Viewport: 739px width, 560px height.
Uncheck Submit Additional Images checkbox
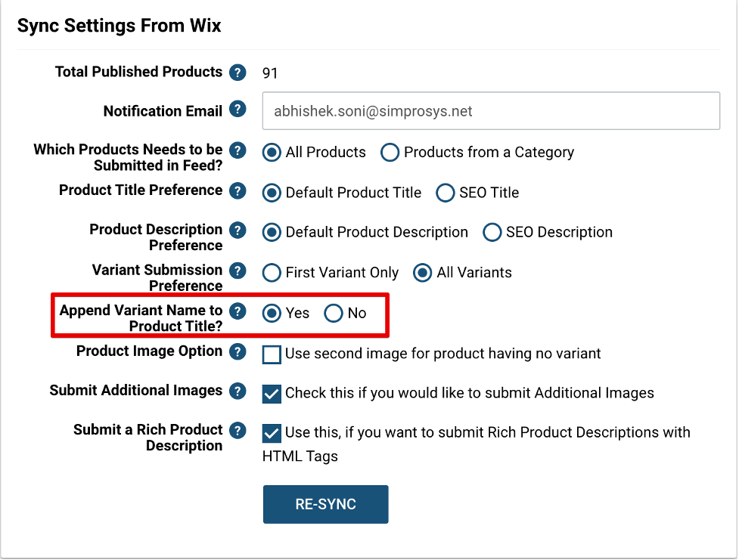tap(272, 394)
